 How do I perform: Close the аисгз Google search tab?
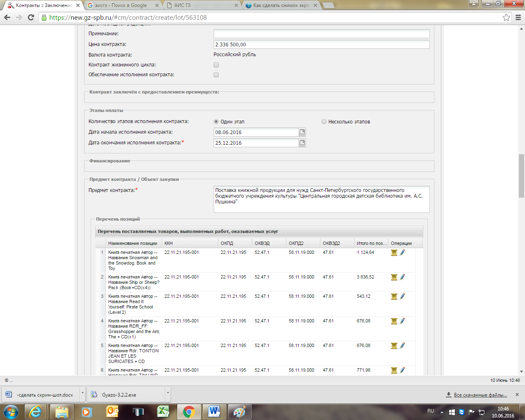[157, 5]
